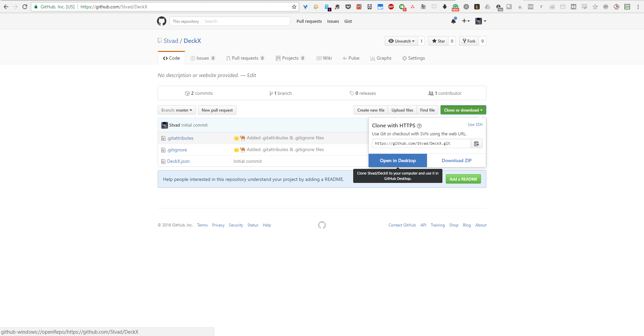Image resolution: width=644 pixels, height=336 pixels.
Task: View the 1 branch
Action: pyautogui.click(x=280, y=93)
